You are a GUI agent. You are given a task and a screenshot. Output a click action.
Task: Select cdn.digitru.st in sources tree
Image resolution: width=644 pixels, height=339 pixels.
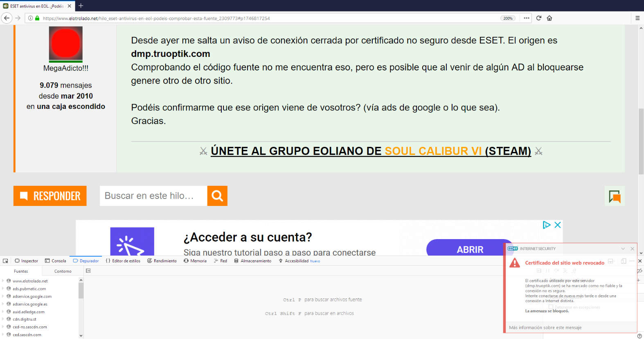pos(25,319)
